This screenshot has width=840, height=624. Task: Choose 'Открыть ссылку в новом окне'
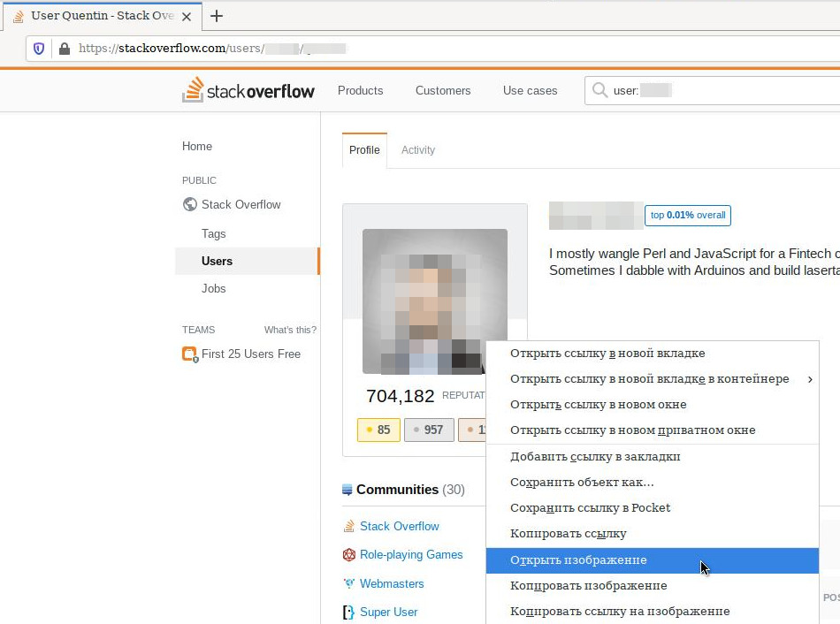click(653, 405)
